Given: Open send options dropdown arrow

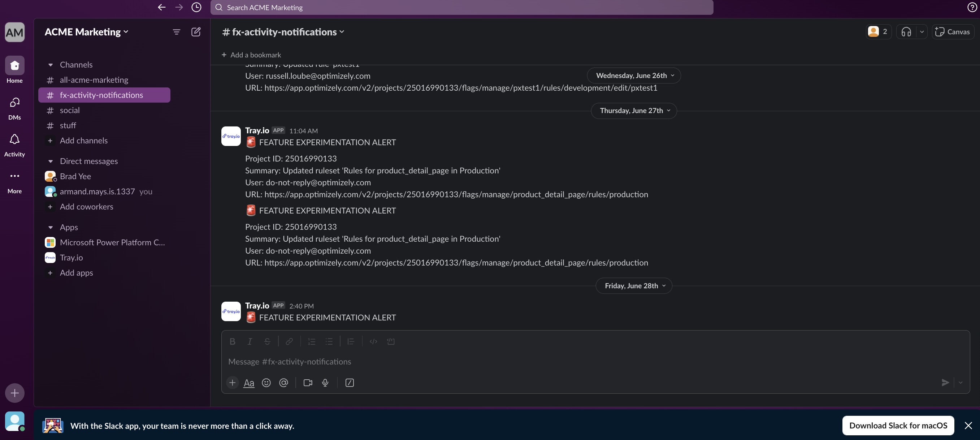Looking at the screenshot, I should coord(961,383).
